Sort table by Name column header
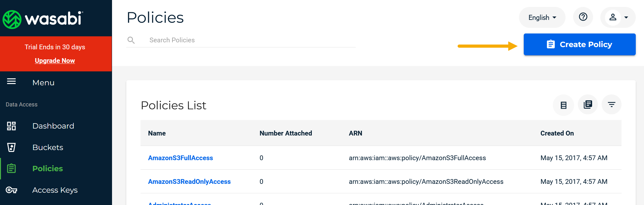 (x=157, y=133)
